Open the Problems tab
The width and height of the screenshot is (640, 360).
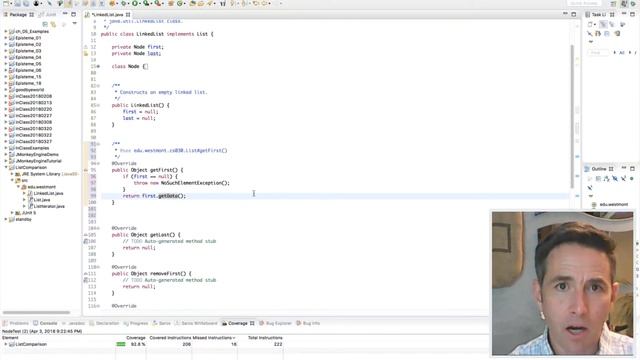(16, 323)
